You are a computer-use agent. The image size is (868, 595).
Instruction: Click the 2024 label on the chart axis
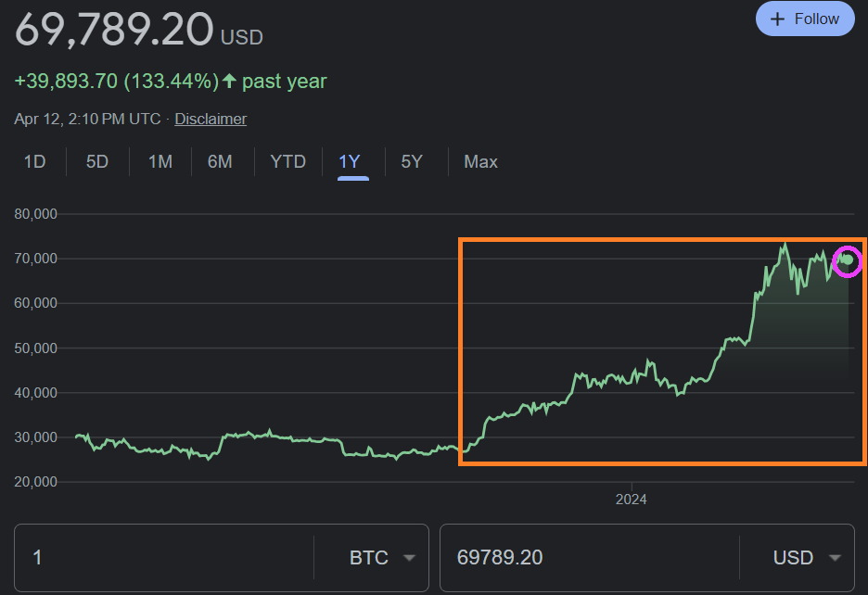tap(632, 500)
